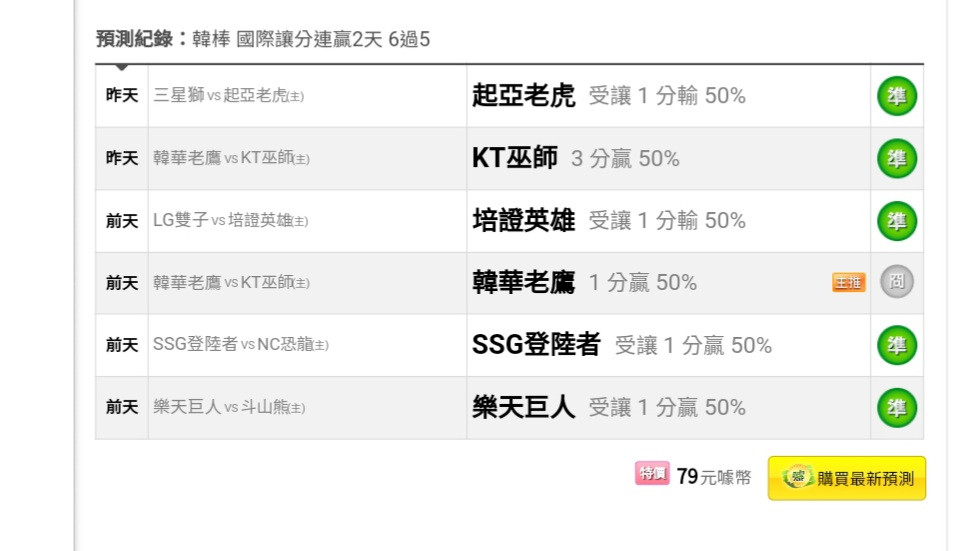This screenshot has width=980, height=551.
Task: Click gray 囧 icon in 韓華老鷹 row
Action: 897,282
